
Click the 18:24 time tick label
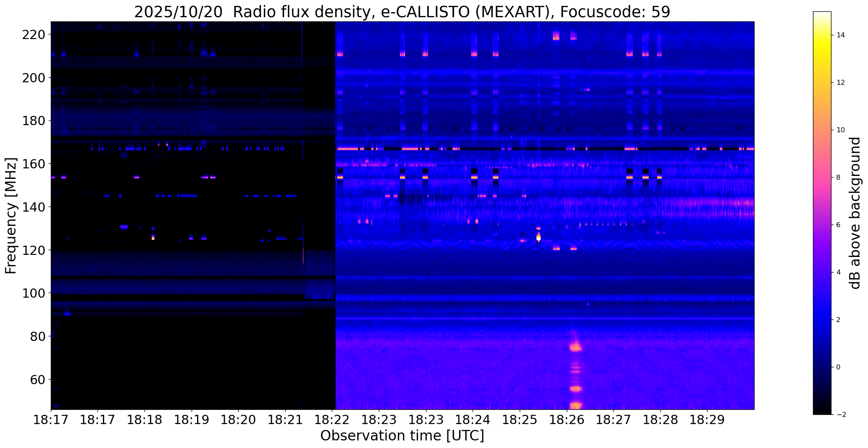tap(473, 420)
